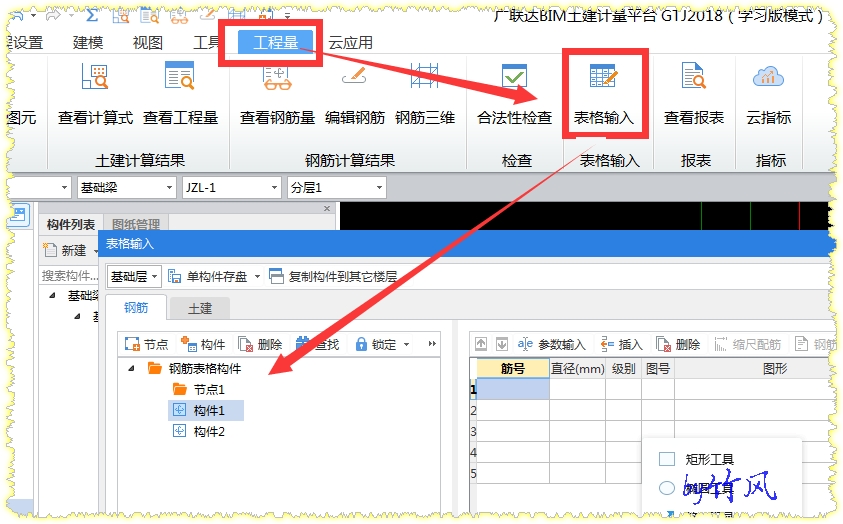Open the JZL-1 component dropdown
This screenshot has width=843, height=524.
coord(274,188)
